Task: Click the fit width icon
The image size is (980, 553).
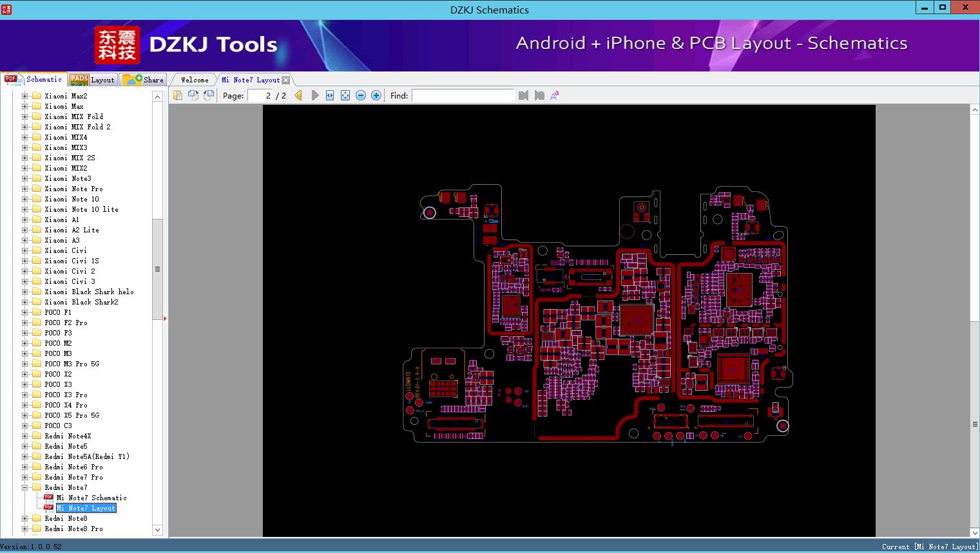Action: (x=330, y=95)
